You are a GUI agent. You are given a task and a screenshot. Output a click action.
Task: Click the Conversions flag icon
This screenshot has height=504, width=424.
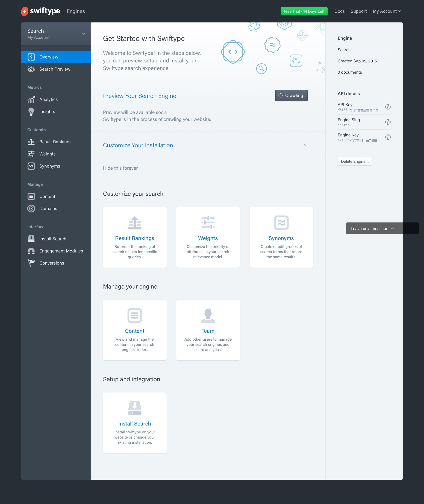click(x=31, y=263)
